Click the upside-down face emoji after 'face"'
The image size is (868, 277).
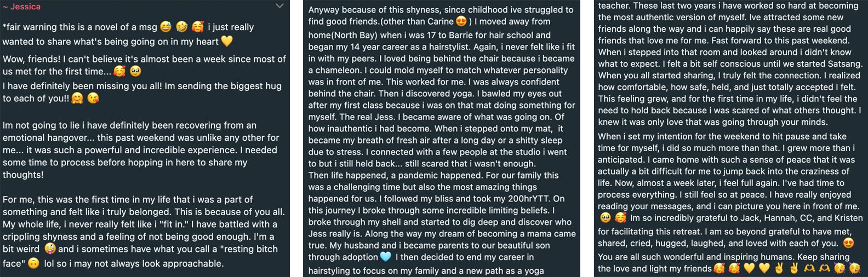click(x=34, y=263)
